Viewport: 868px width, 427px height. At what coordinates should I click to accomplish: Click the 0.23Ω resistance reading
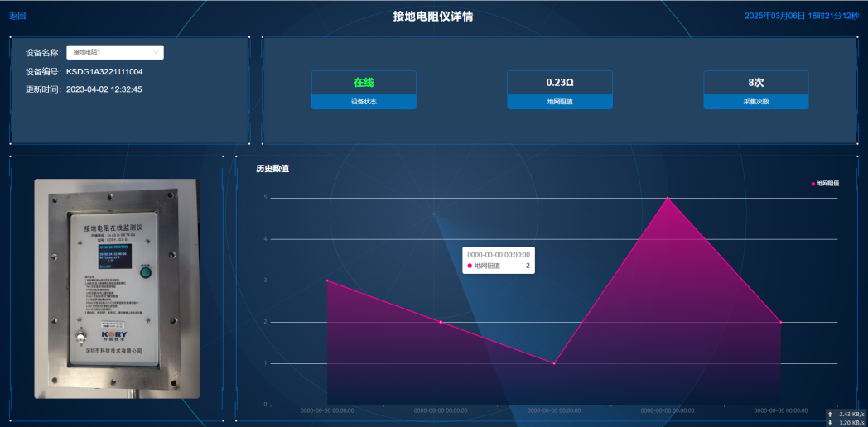(x=559, y=83)
